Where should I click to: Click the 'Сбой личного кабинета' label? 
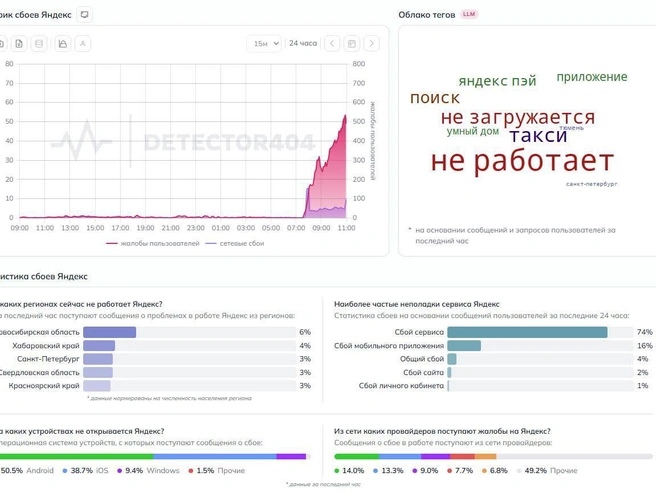tap(401, 386)
